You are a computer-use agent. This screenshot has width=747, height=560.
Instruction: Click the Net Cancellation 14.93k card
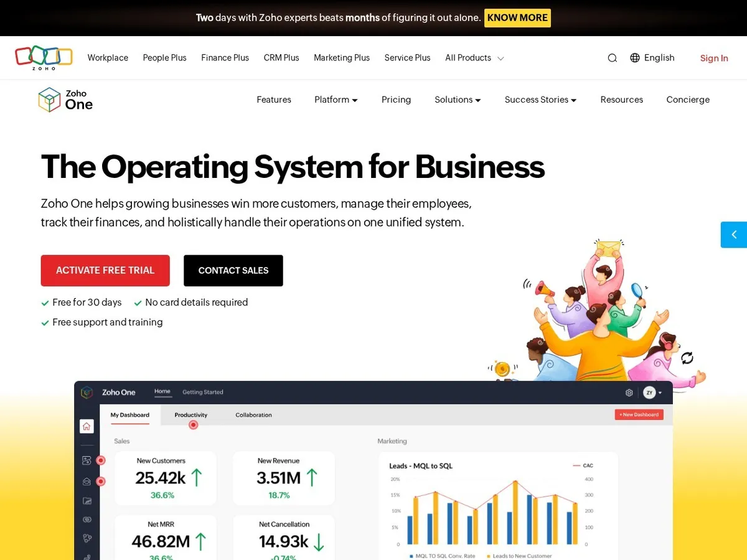[284, 538]
